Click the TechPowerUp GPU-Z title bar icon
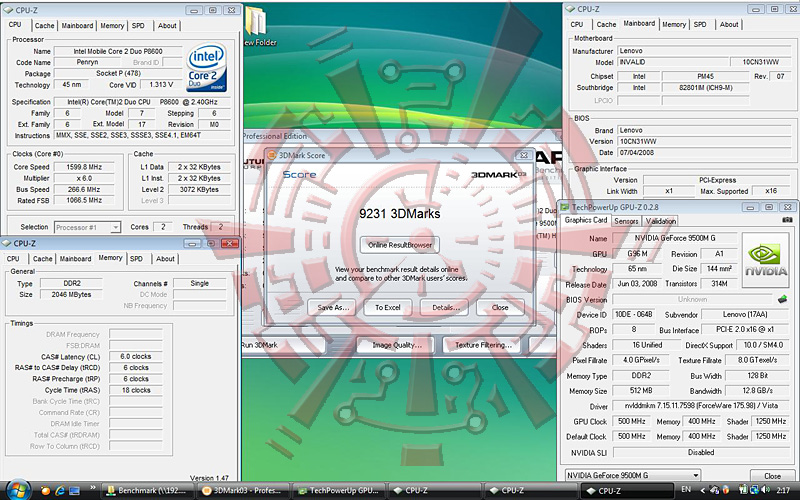 564,207
